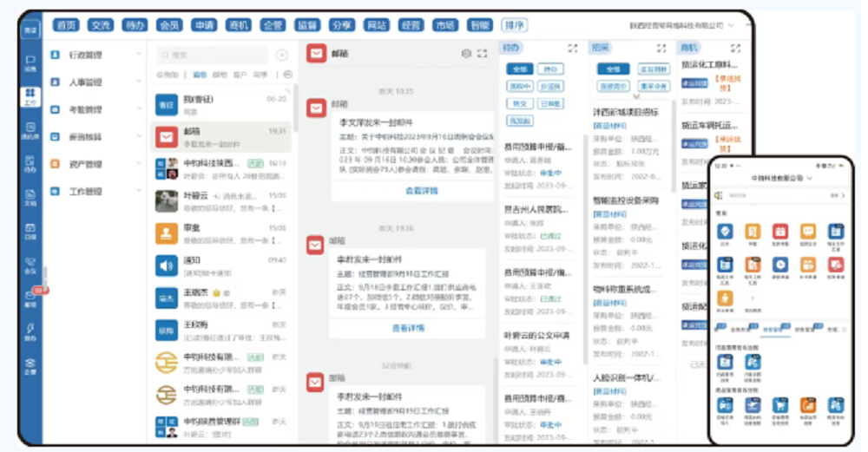The image size is (868, 452).
Task: Open the 通知 speaker icon conversation
Action: pos(166,265)
